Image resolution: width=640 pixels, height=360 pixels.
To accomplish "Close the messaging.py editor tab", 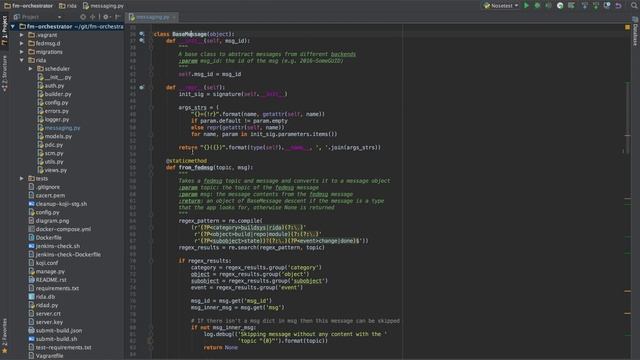I will [174, 17].
